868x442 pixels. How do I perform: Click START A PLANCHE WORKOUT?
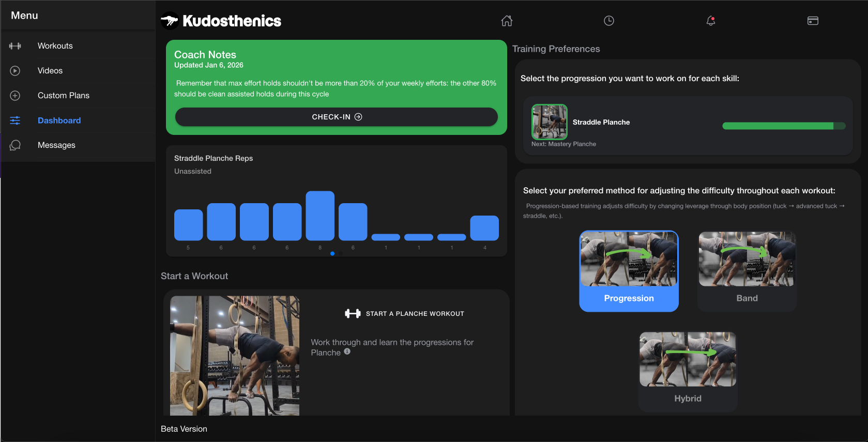coord(404,314)
